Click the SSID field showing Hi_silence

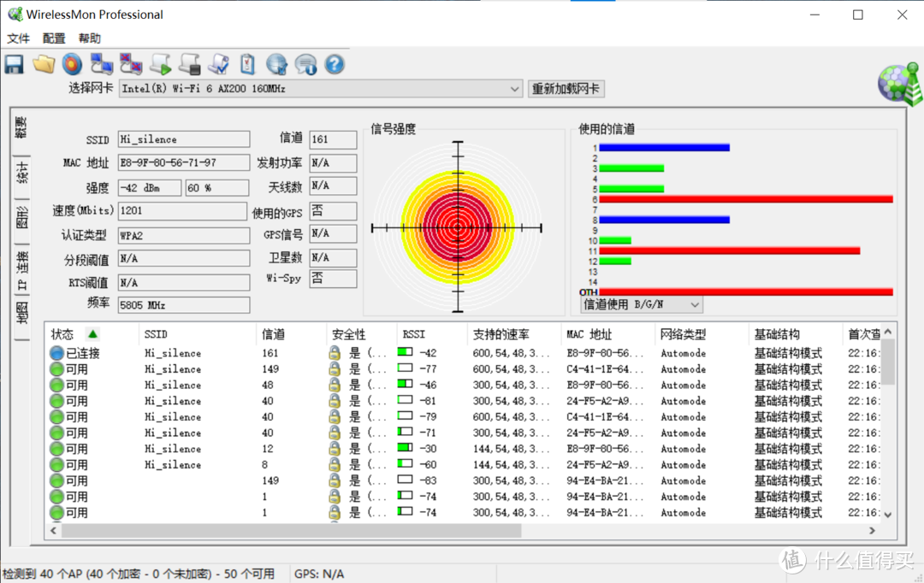tap(184, 139)
